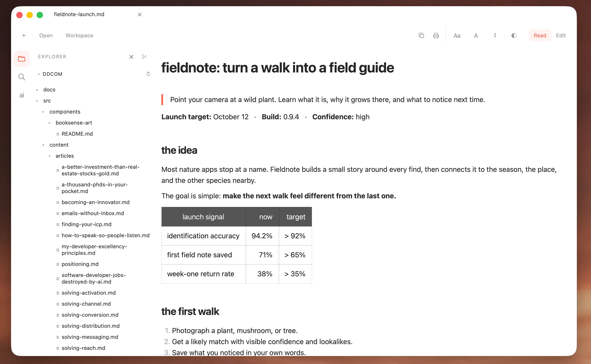Switch to Edit mode
This screenshot has height=364, width=591.
point(560,35)
